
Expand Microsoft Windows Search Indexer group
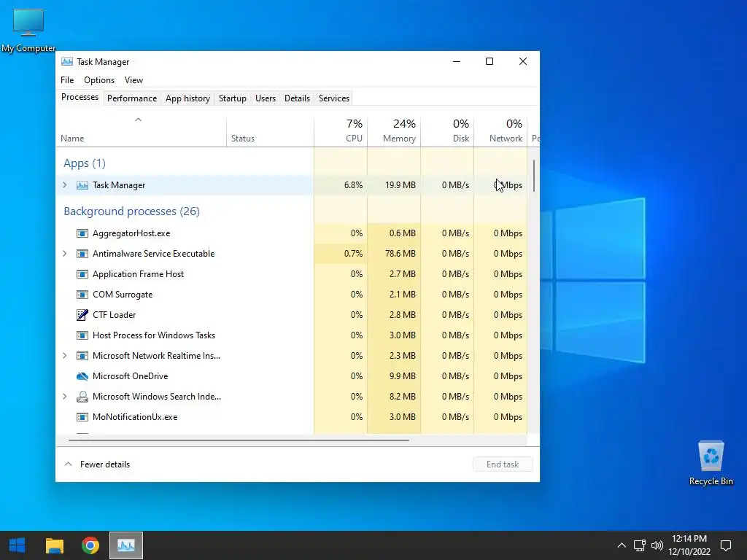pos(65,396)
